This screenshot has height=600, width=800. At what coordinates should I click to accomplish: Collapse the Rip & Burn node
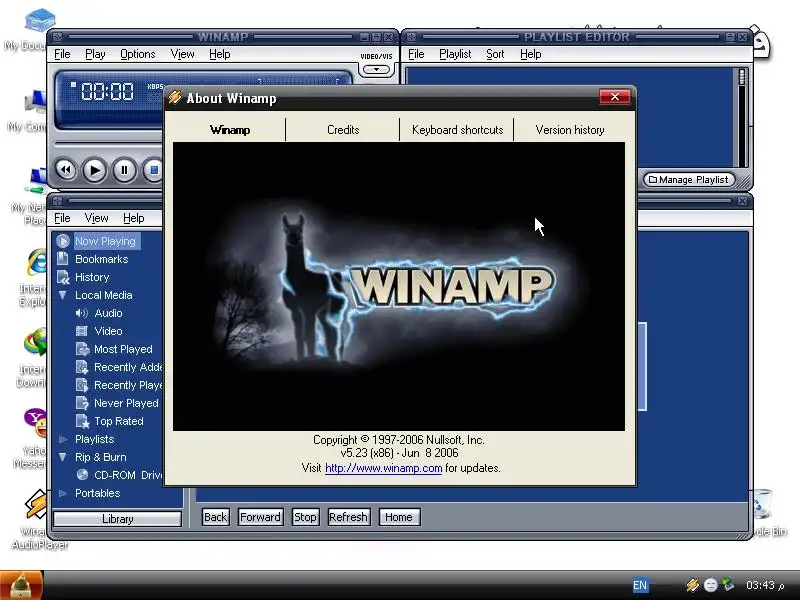63,457
